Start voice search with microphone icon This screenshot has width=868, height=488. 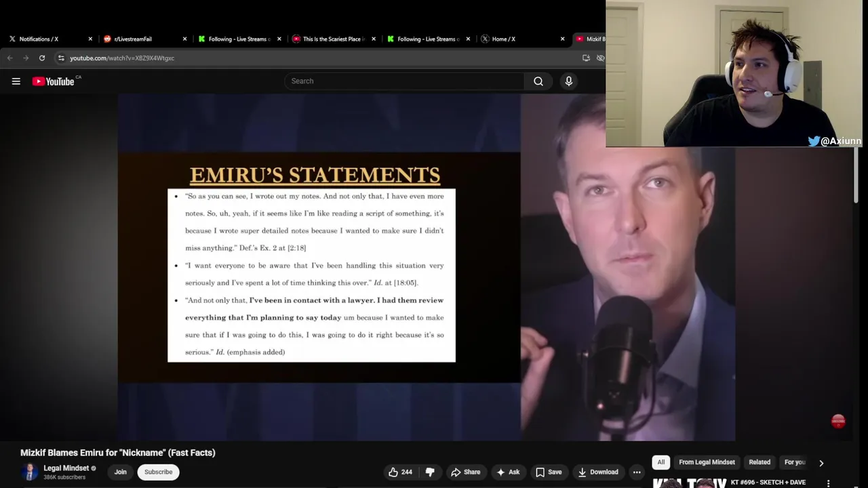[x=568, y=81]
